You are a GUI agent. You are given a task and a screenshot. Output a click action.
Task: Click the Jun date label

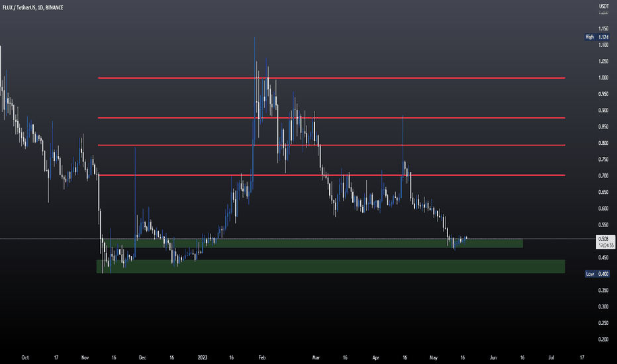(x=493, y=357)
